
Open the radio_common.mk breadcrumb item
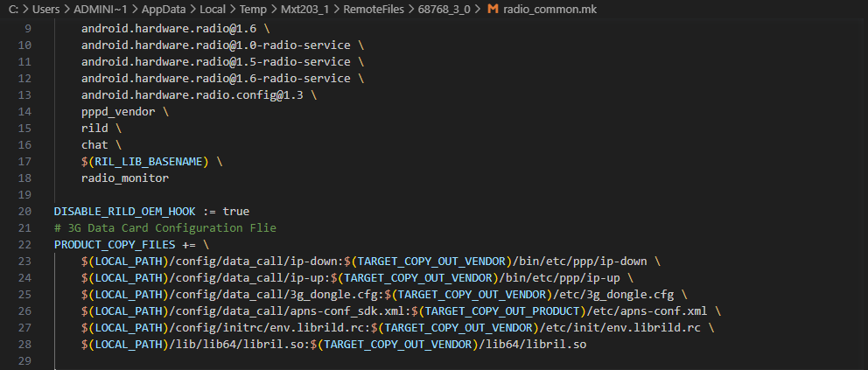click(x=548, y=9)
